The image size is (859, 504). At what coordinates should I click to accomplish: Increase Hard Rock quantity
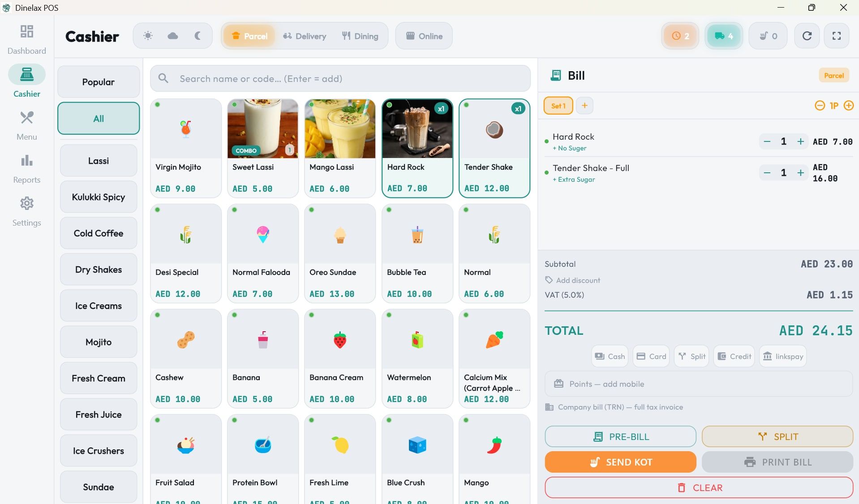801,141
